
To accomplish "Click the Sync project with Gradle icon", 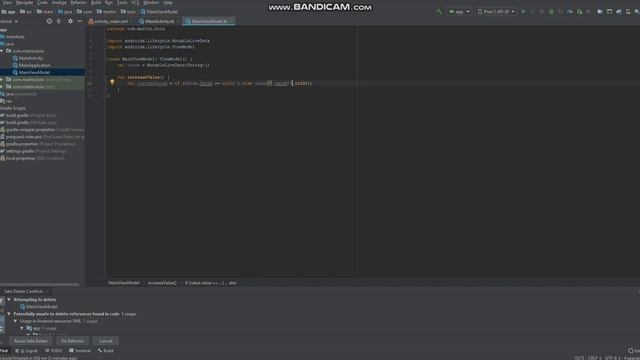I will (x=619, y=12).
